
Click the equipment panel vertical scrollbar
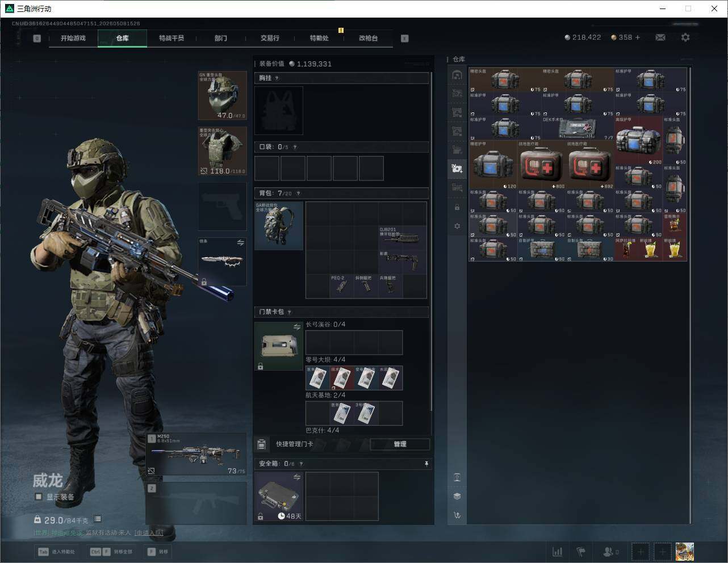point(432,241)
